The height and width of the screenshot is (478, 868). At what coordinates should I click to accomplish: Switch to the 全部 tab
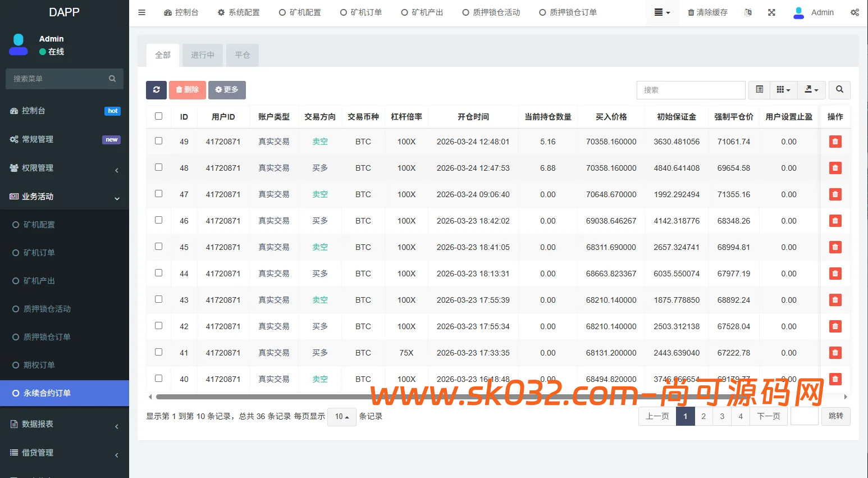tap(163, 55)
